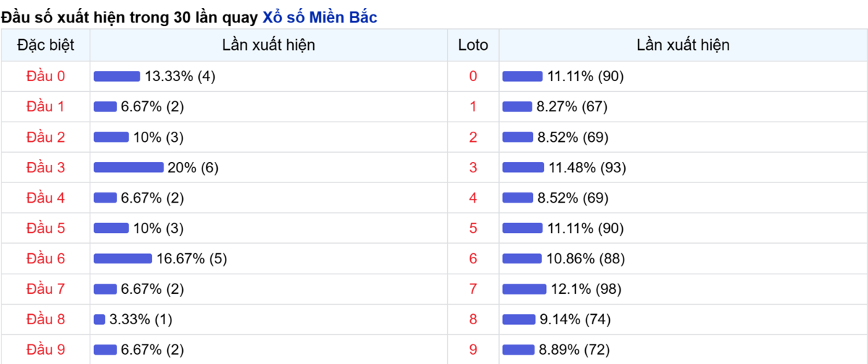Select Loto number 9 in the table
Viewport: 868px width, 364px height.
pos(473,350)
